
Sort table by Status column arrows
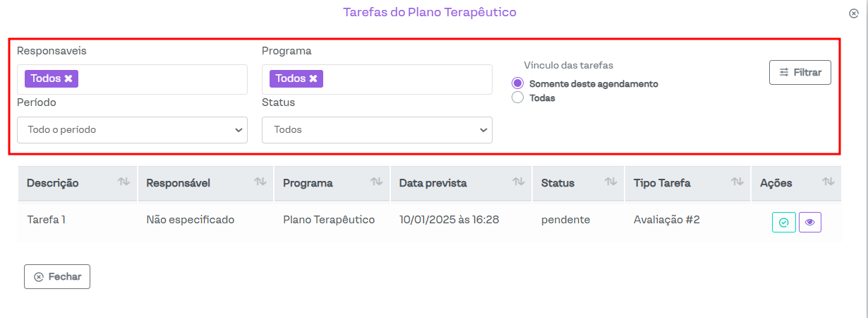click(610, 182)
